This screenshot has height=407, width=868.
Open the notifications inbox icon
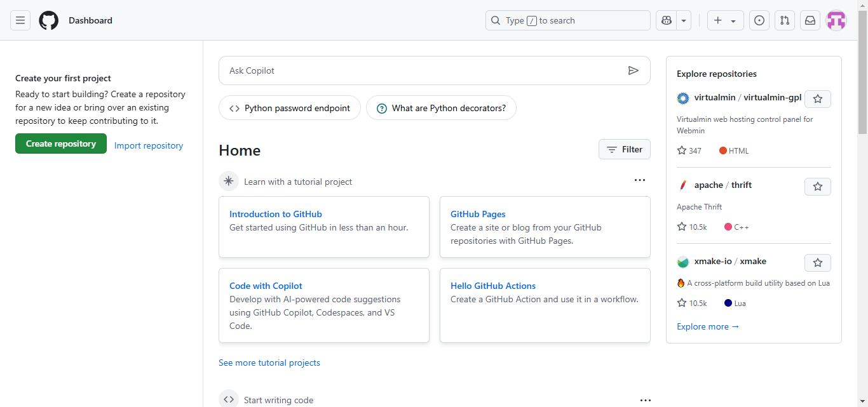[x=810, y=20]
